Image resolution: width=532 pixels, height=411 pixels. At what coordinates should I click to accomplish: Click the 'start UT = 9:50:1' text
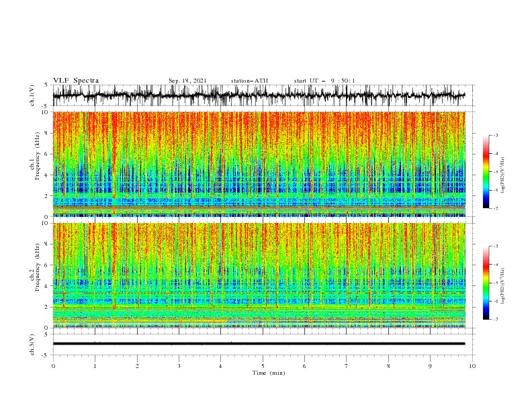point(324,81)
